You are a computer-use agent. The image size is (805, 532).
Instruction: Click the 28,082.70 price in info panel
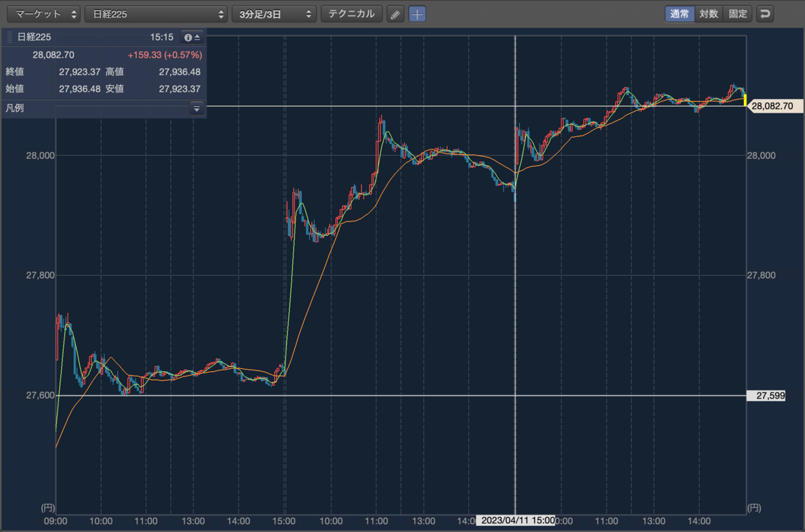[53, 54]
